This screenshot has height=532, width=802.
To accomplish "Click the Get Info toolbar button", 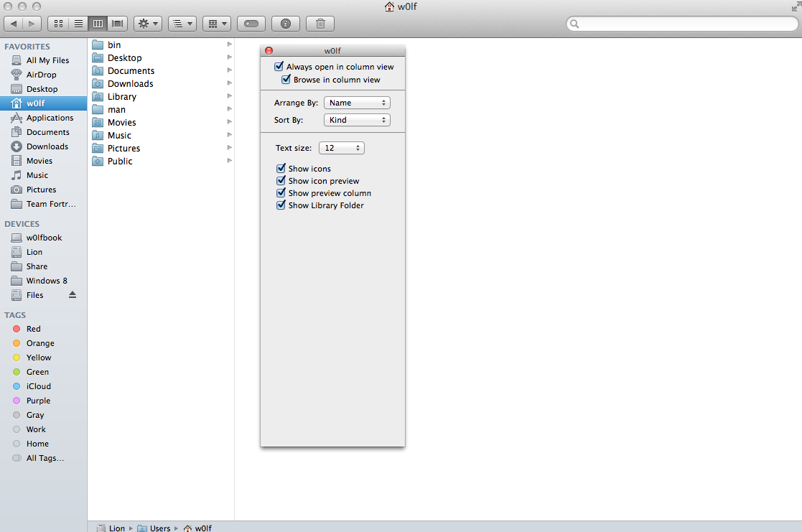I will pos(286,24).
